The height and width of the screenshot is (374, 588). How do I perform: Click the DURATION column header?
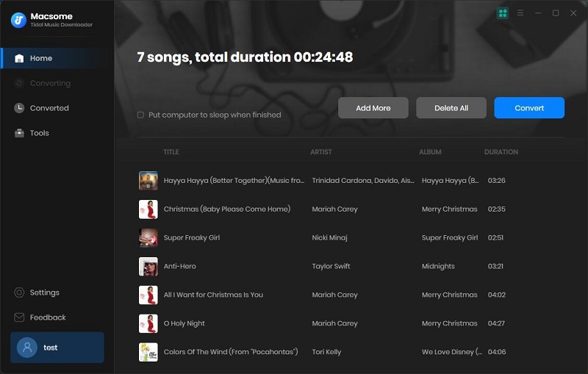[501, 152]
